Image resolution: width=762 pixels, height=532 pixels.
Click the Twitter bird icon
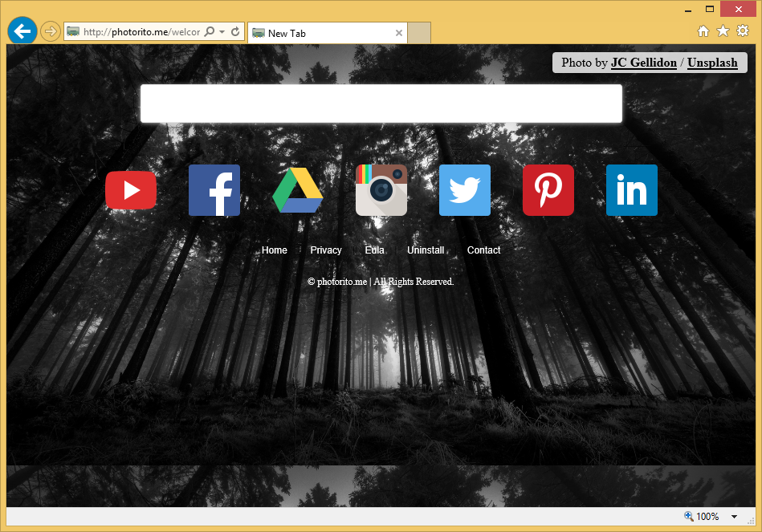pos(465,190)
